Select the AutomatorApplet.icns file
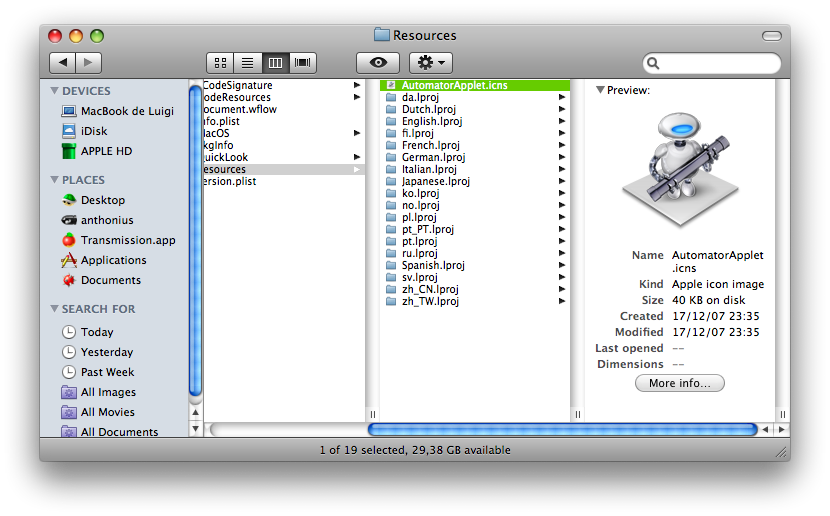Screen dimensions: 830x516 tap(475, 85)
